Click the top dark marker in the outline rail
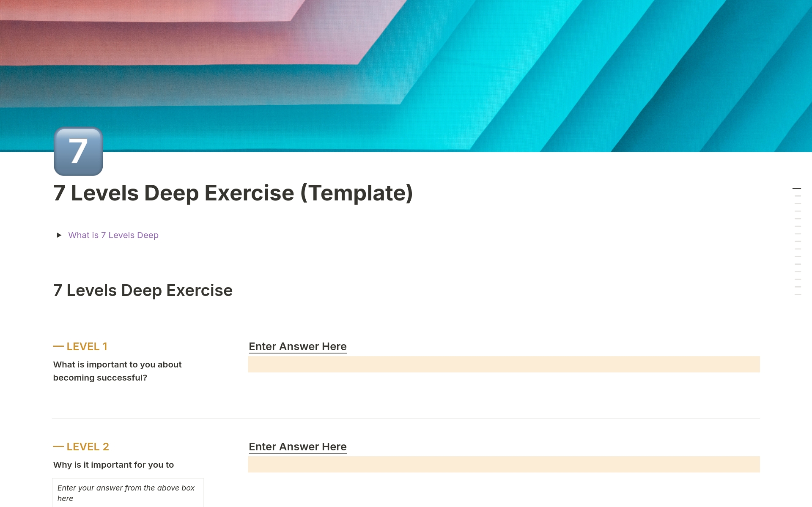812x507 pixels. point(797,189)
